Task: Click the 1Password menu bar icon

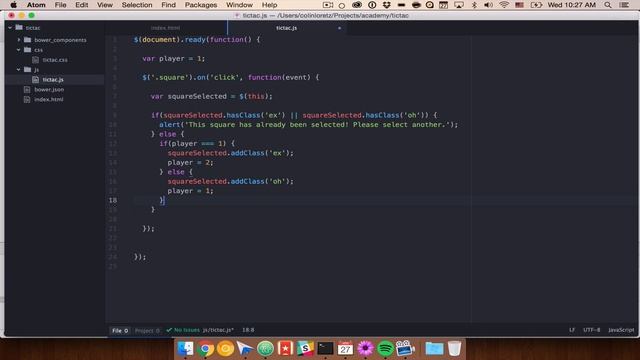Action: pos(372,5)
